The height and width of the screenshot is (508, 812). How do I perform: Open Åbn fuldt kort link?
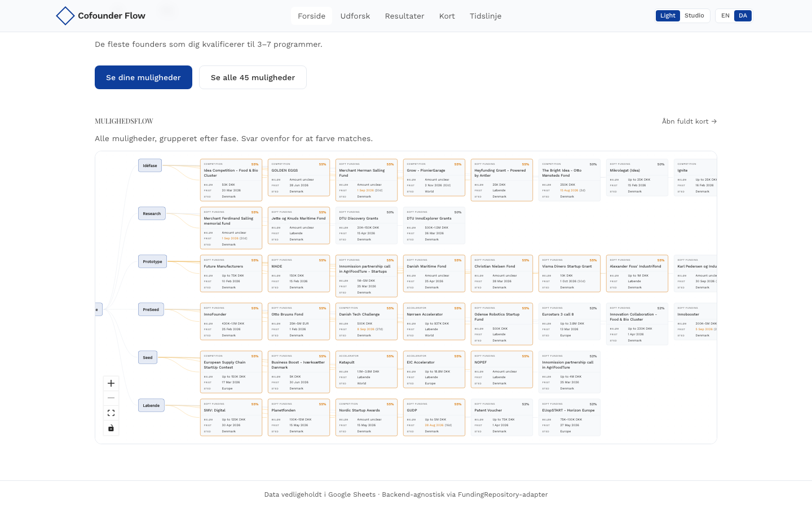(689, 121)
